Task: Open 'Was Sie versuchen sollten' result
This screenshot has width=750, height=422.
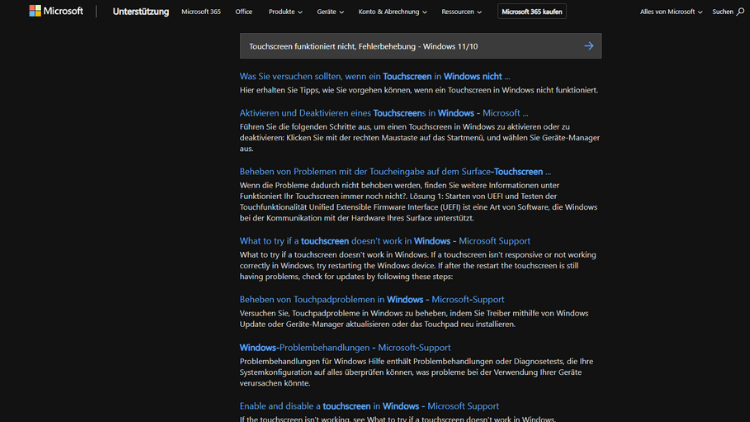Action: tap(374, 76)
